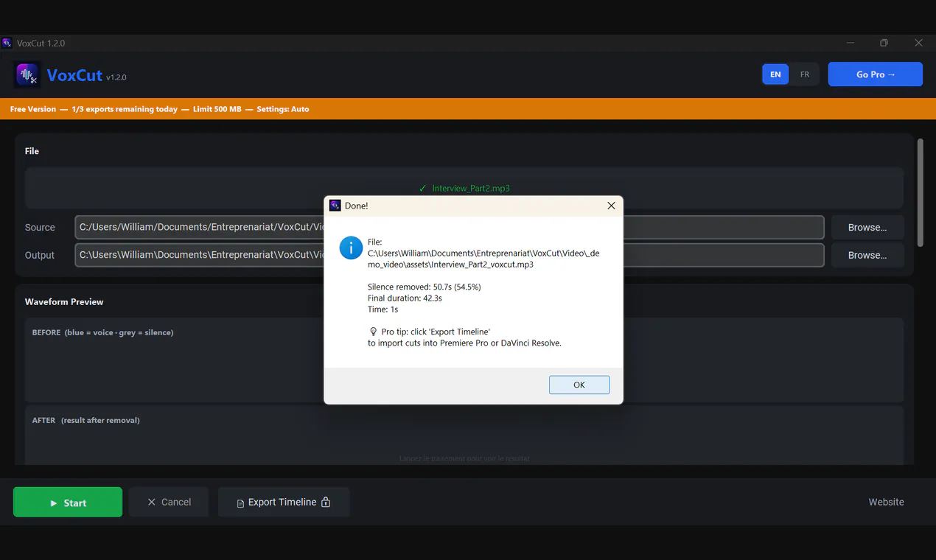This screenshot has width=936, height=560.
Task: Click the 'File' section heading
Action: pos(32,151)
